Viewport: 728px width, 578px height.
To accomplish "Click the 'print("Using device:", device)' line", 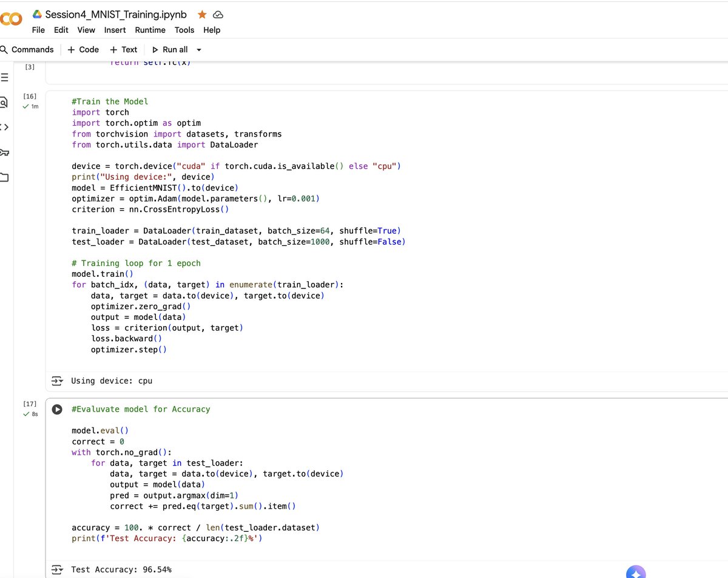I will pos(143,177).
